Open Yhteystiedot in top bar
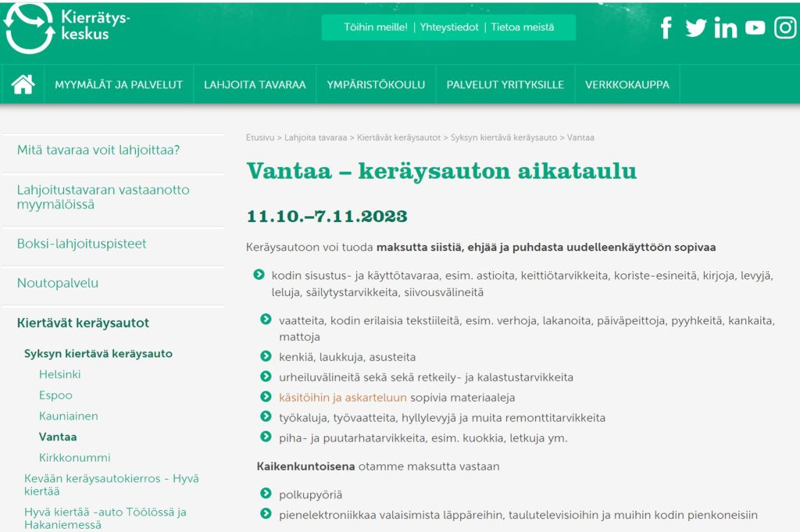This screenshot has width=800, height=532. (449, 27)
